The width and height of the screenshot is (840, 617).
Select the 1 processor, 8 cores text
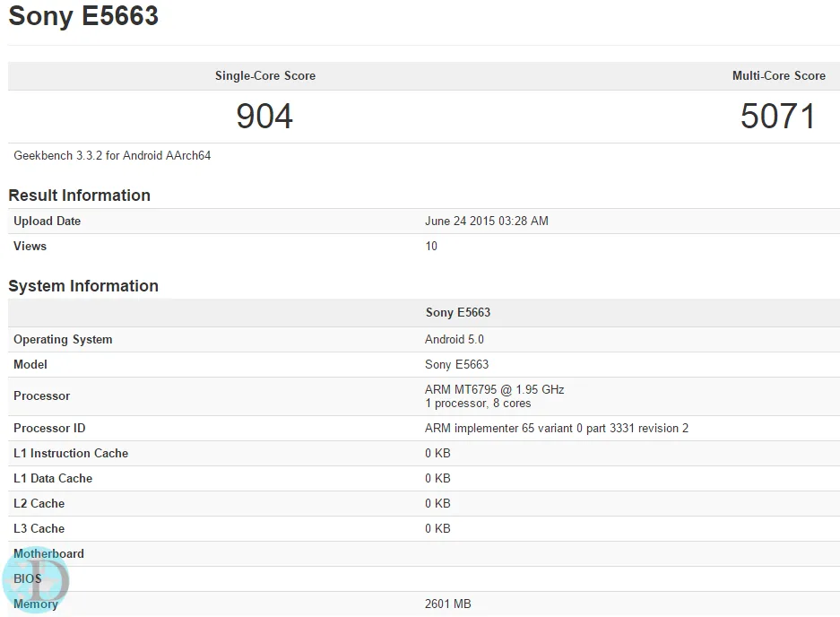click(478, 404)
